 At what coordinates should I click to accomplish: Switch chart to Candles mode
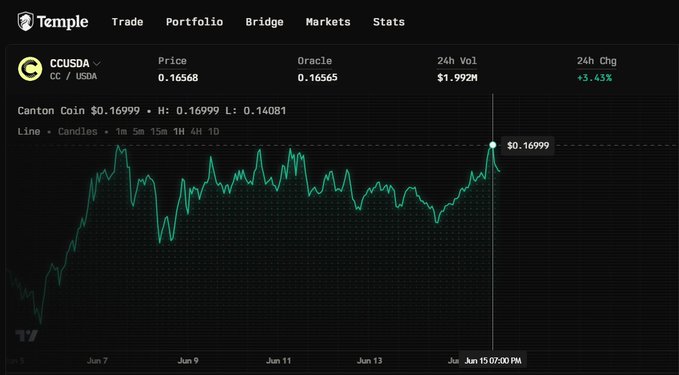pos(78,131)
